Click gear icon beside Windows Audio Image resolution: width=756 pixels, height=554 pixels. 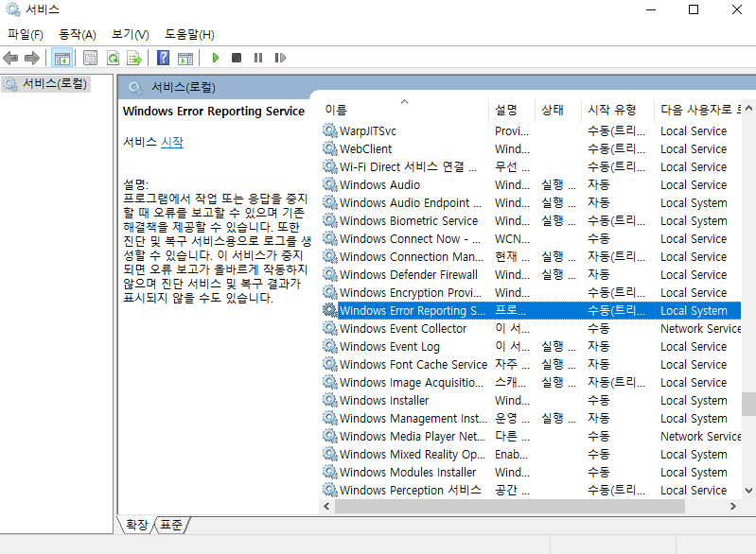click(330, 184)
